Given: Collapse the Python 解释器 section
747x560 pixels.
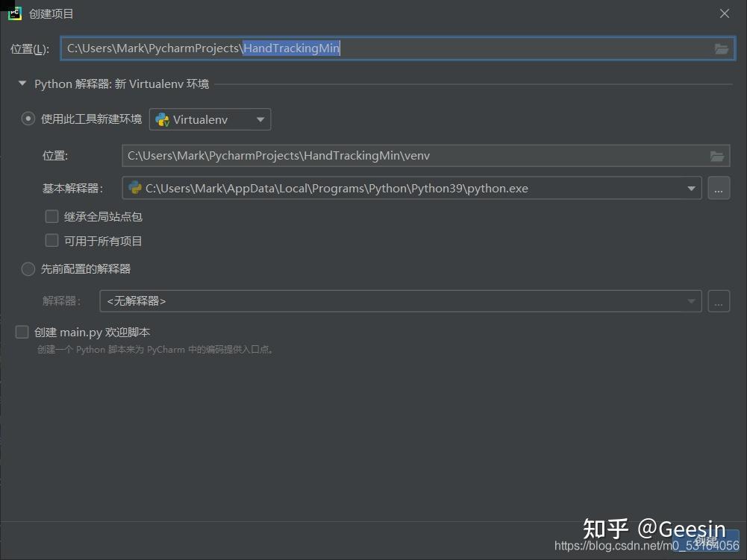Looking at the screenshot, I should click(x=22, y=84).
